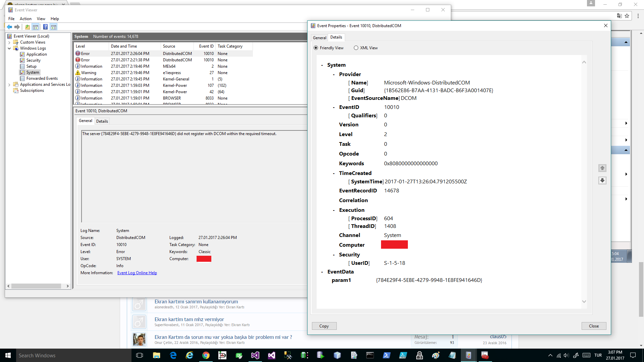Toggle the Show/Hide Action Pane toolbar icon
The width and height of the screenshot is (644, 362).
click(54, 27)
